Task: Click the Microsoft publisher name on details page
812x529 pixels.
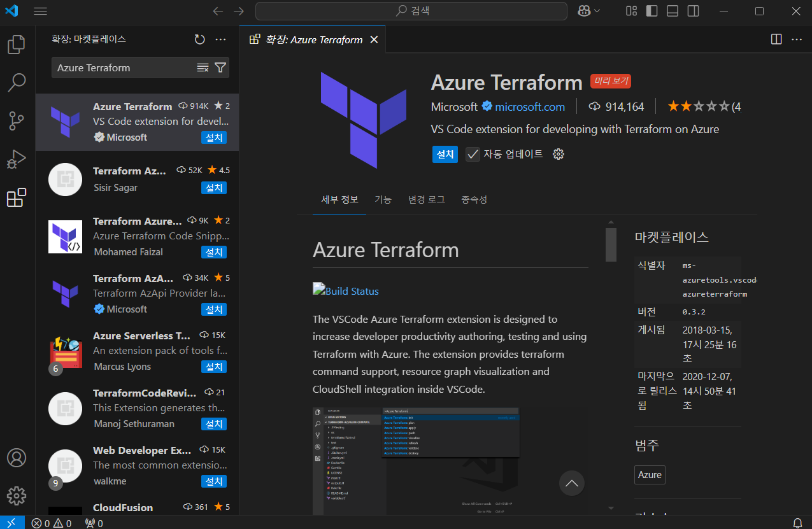Action: tap(454, 107)
